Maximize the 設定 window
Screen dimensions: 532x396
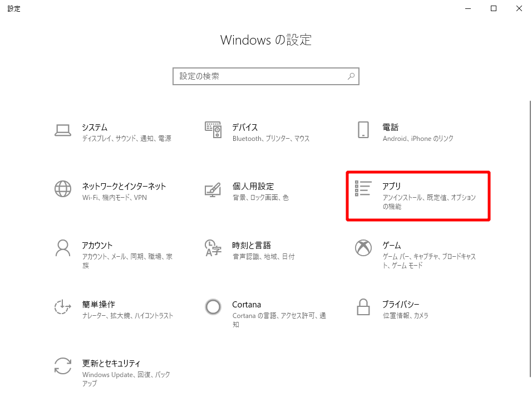pos(494,8)
